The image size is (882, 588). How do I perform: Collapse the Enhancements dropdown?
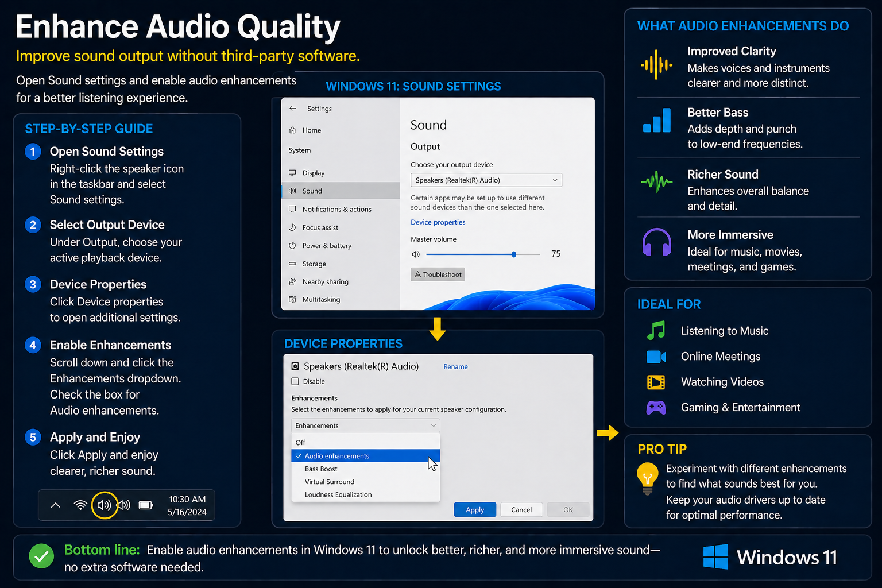coord(365,425)
